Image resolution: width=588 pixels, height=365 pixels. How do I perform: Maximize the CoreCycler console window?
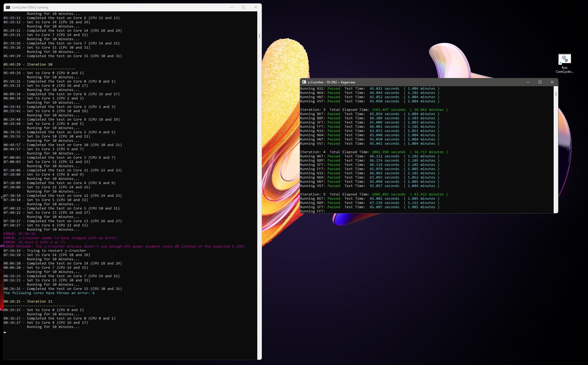[x=244, y=7]
